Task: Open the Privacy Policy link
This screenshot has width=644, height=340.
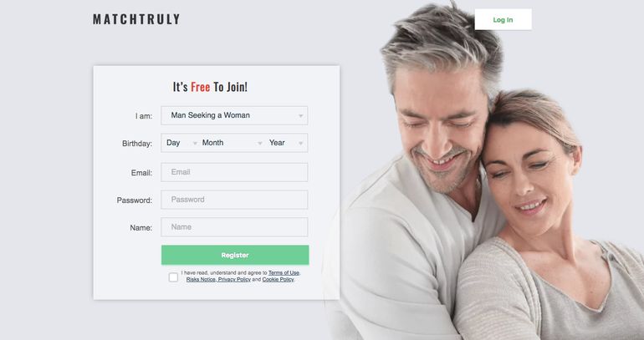Action: click(x=234, y=279)
